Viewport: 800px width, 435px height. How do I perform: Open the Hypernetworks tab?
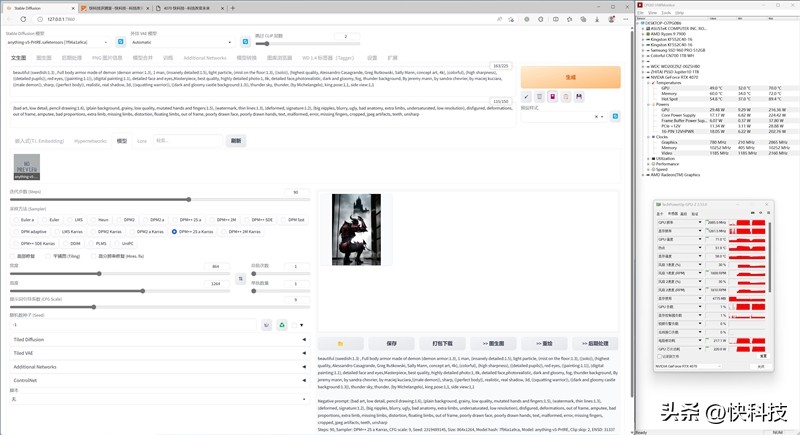[x=92, y=141]
